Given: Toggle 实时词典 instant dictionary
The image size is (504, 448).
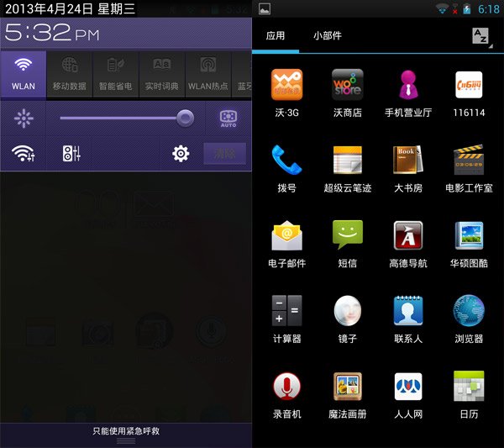Looking at the screenshot, I should (x=161, y=74).
